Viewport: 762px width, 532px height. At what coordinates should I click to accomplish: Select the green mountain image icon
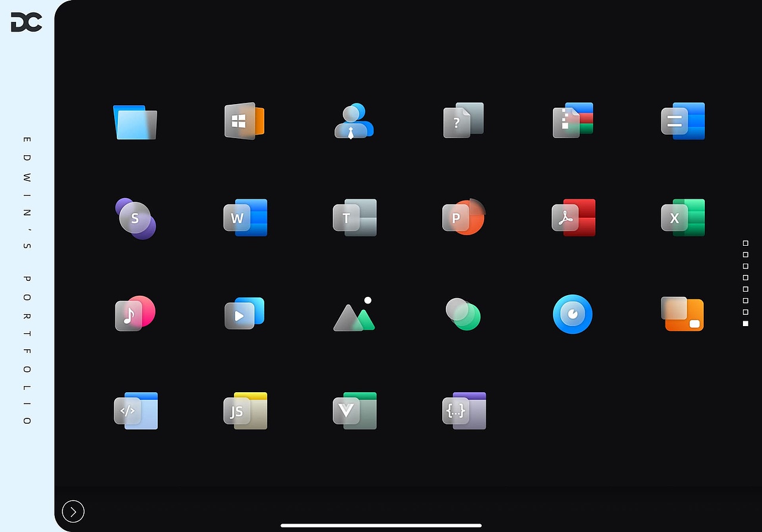[x=354, y=314]
